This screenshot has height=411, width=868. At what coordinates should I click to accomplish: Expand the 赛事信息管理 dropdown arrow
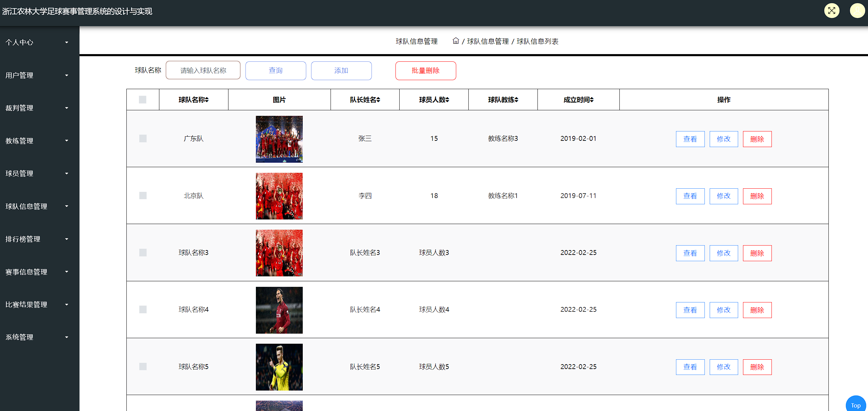click(67, 272)
